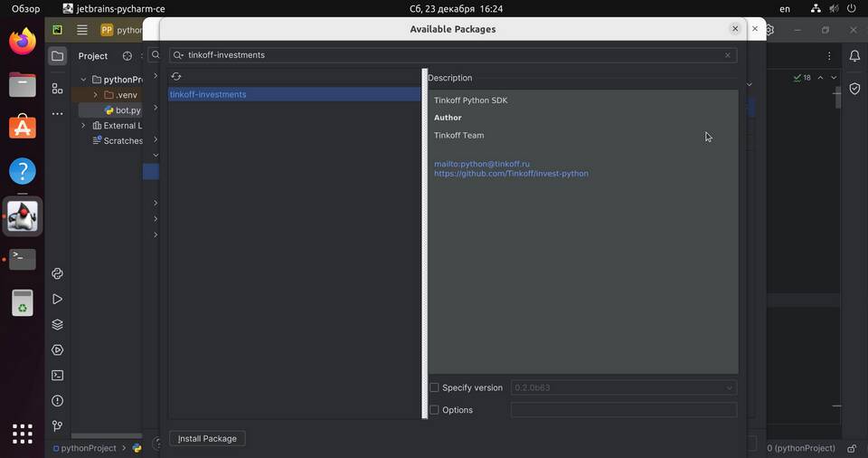
Task: Click previous problem up arrow in editor
Action: [x=820, y=78]
